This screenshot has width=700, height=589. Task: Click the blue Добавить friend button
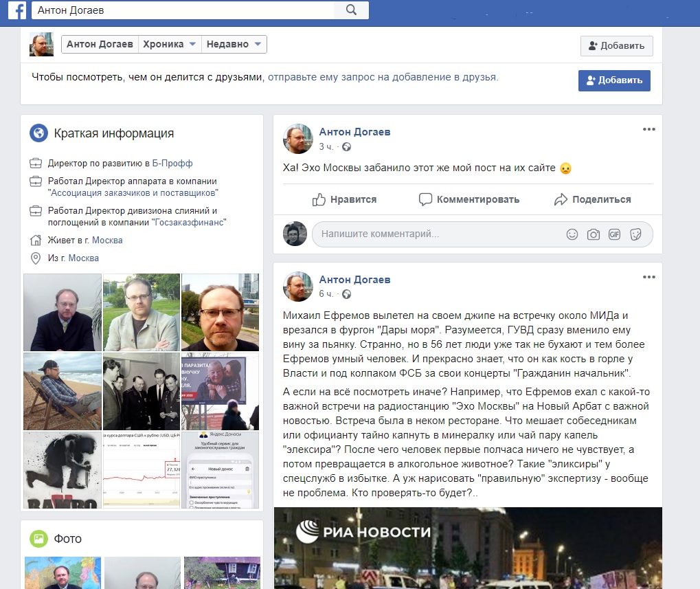pos(613,80)
